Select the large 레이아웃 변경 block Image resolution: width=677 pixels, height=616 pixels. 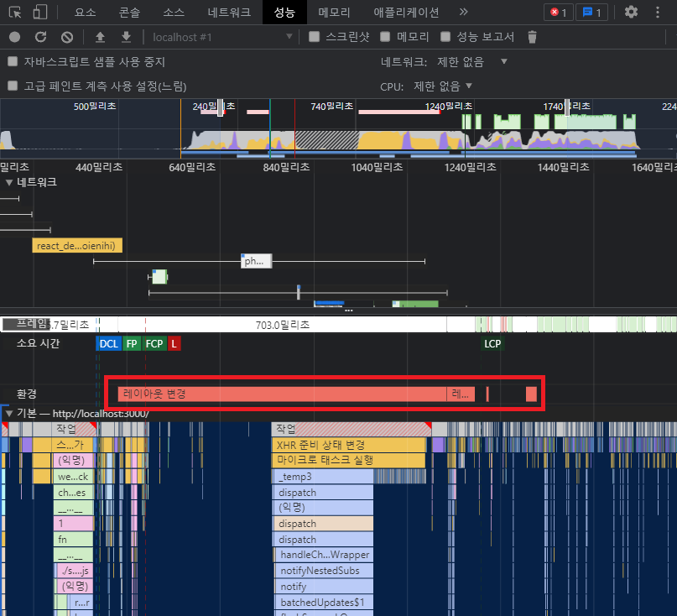coord(282,394)
